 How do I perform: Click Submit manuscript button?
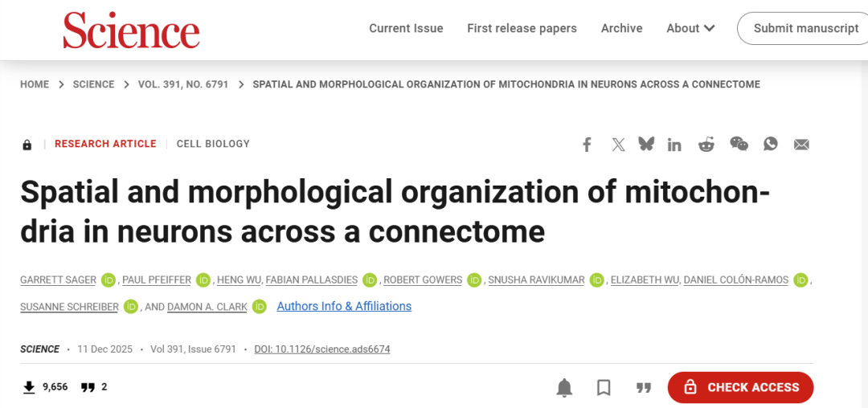(805, 28)
